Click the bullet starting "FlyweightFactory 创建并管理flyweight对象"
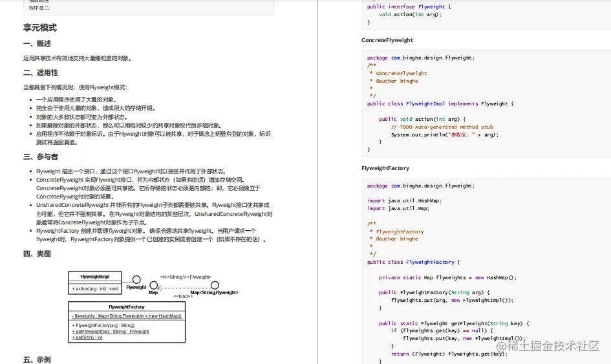This screenshot has width=611, height=364. pyautogui.click(x=151, y=235)
